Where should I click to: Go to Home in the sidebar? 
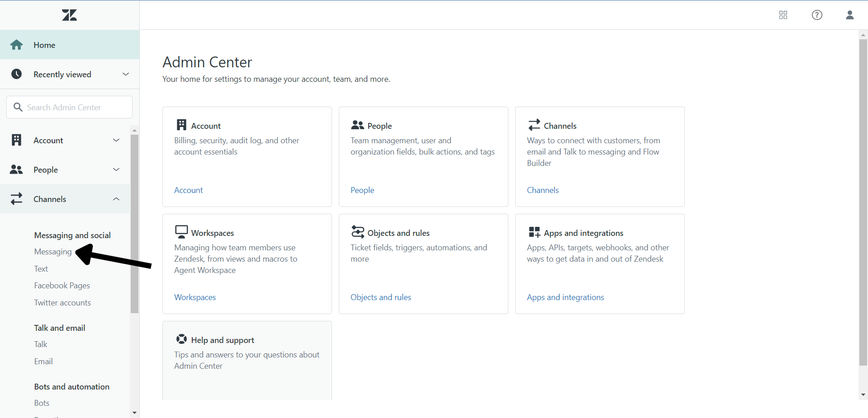click(70, 45)
